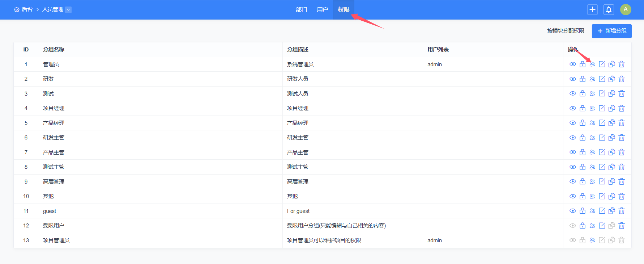Open the user avatar menu

(626, 9)
